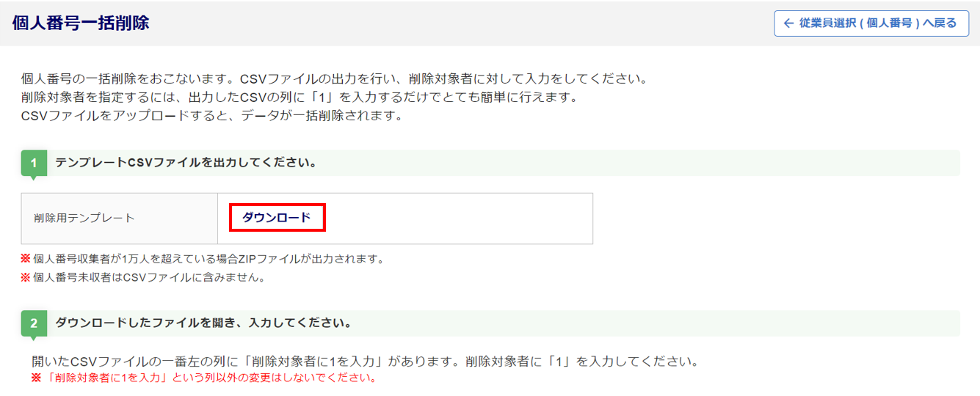980x396 pixels.
Task: Click the red ※ mark before the column warning
Action: pyautogui.click(x=36, y=378)
